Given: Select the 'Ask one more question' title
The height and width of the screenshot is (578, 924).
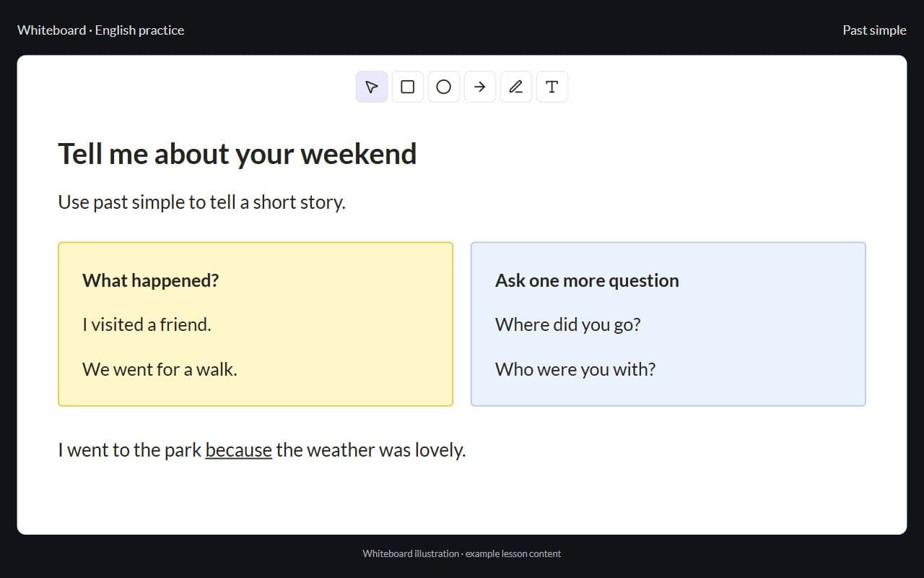Looking at the screenshot, I should pyautogui.click(x=587, y=280).
